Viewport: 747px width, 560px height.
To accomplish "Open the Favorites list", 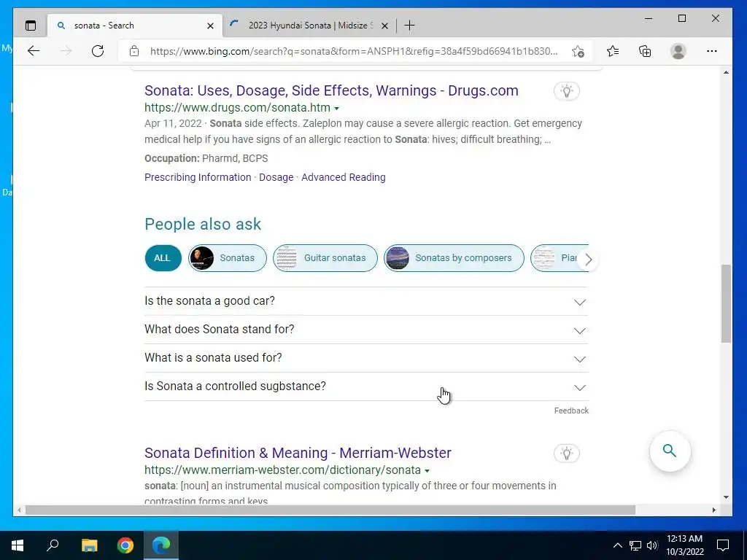I will (x=613, y=51).
